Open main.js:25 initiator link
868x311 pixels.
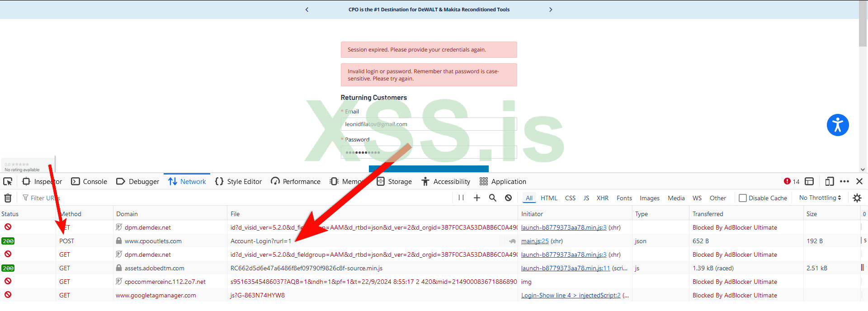535,241
